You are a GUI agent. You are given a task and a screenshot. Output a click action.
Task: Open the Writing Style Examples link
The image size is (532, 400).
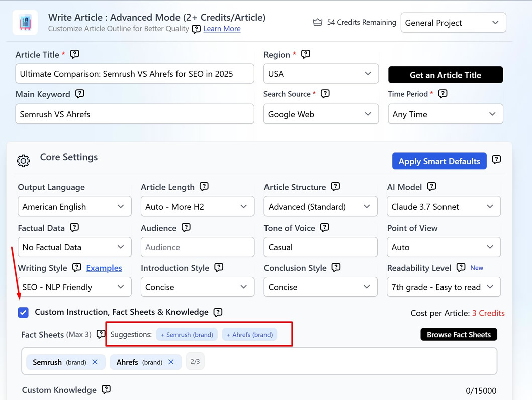coord(104,268)
